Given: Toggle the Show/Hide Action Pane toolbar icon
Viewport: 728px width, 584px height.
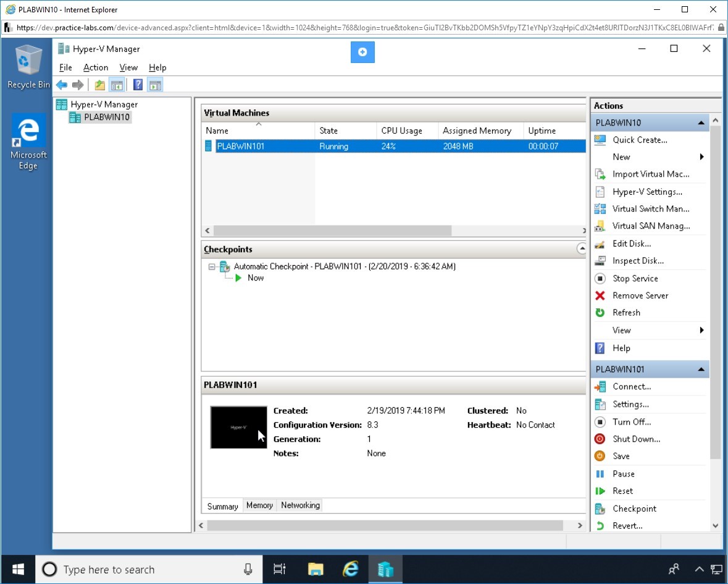Looking at the screenshot, I should (155, 85).
